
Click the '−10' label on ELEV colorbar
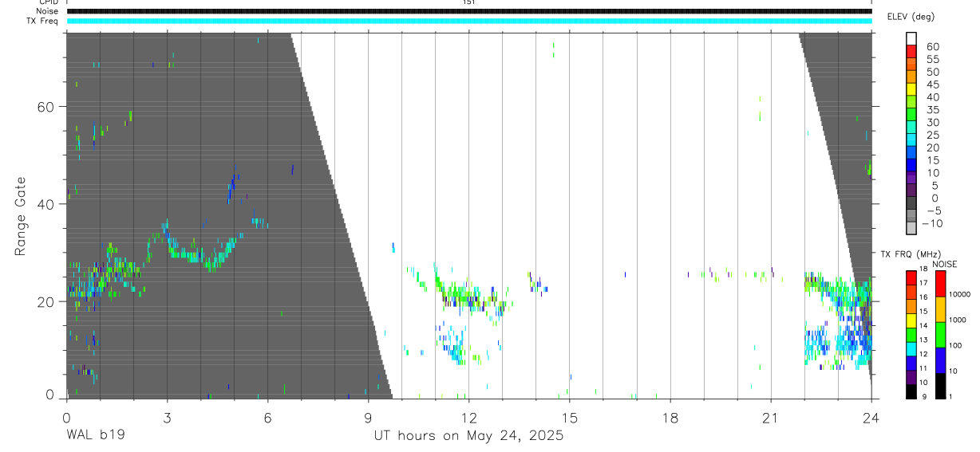point(932,224)
